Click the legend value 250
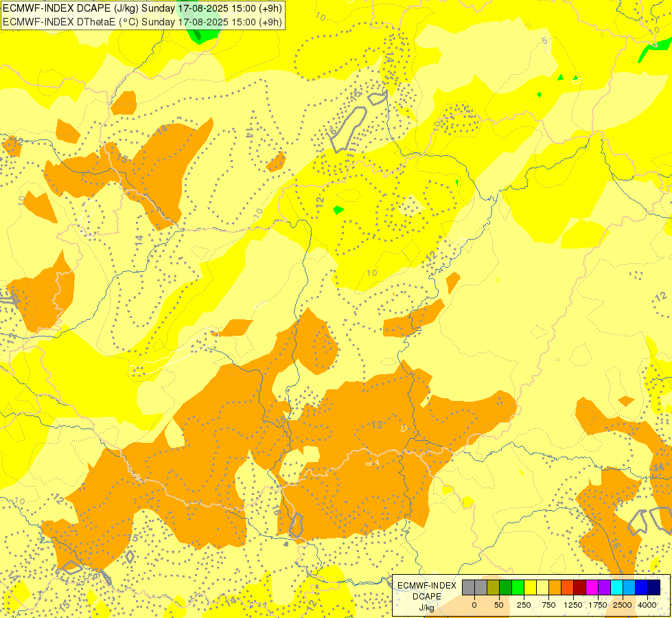Viewport: 672px width, 618px height. [x=524, y=605]
